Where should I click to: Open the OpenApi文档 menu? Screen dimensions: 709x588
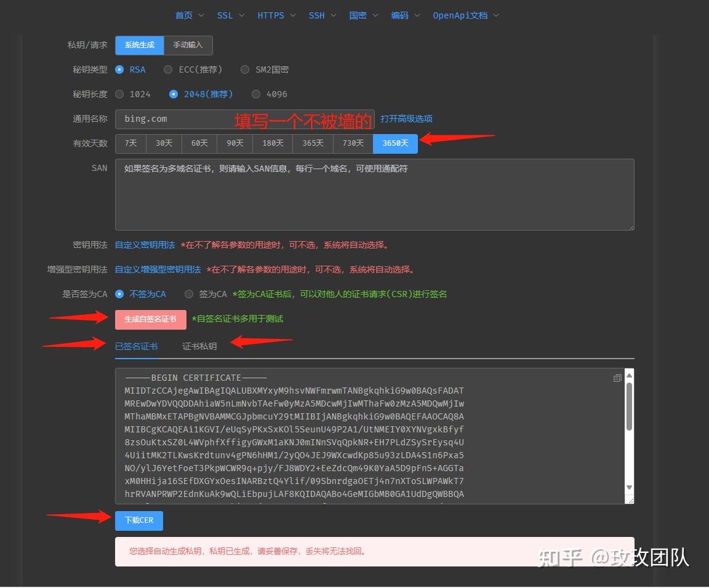(461, 15)
